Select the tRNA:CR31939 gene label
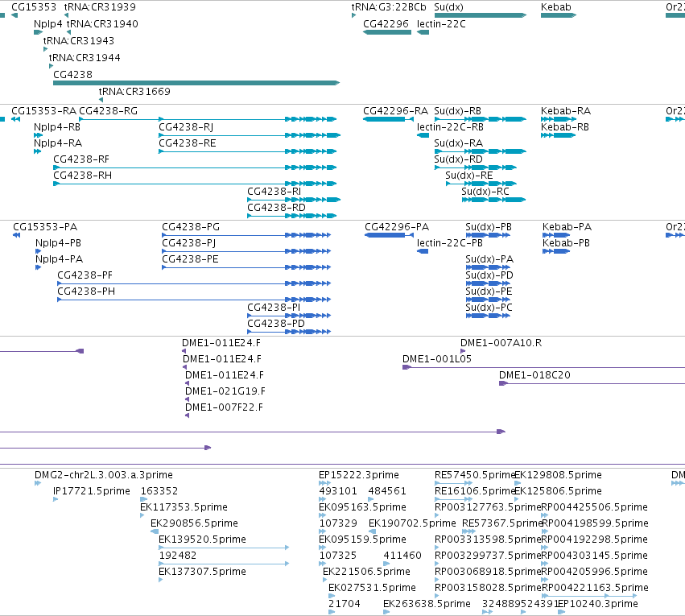The height and width of the screenshot is (616, 685). tap(100, 7)
